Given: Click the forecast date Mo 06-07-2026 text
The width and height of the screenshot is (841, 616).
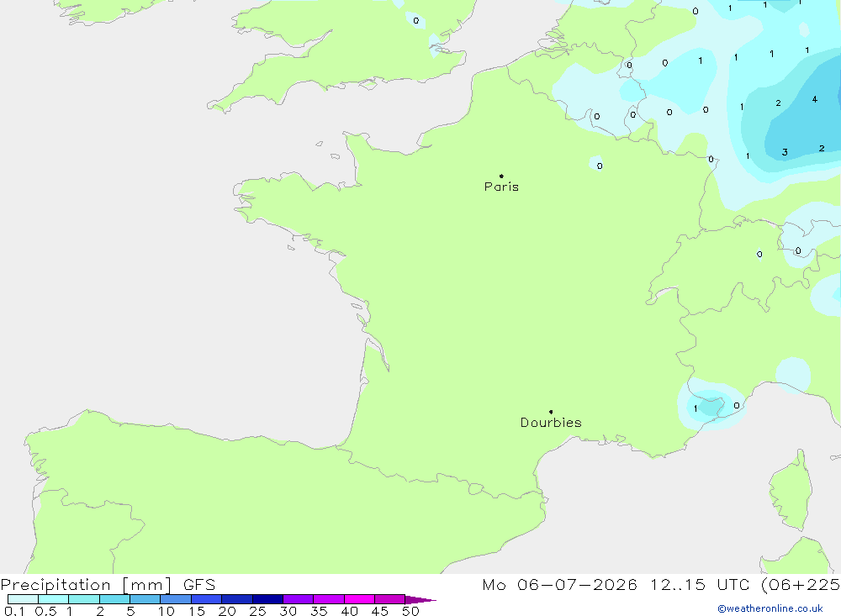Looking at the screenshot, I should [x=560, y=584].
